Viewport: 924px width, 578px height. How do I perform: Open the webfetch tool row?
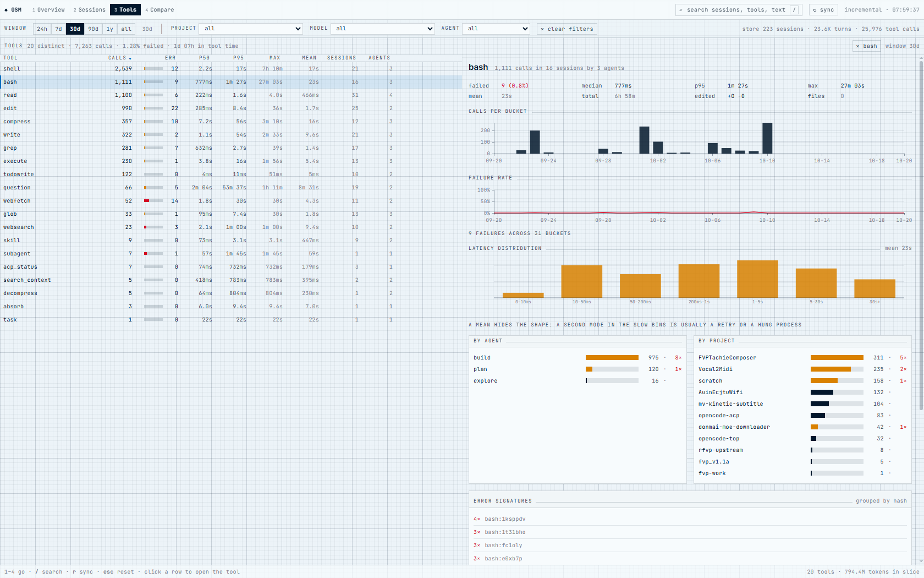click(231, 201)
